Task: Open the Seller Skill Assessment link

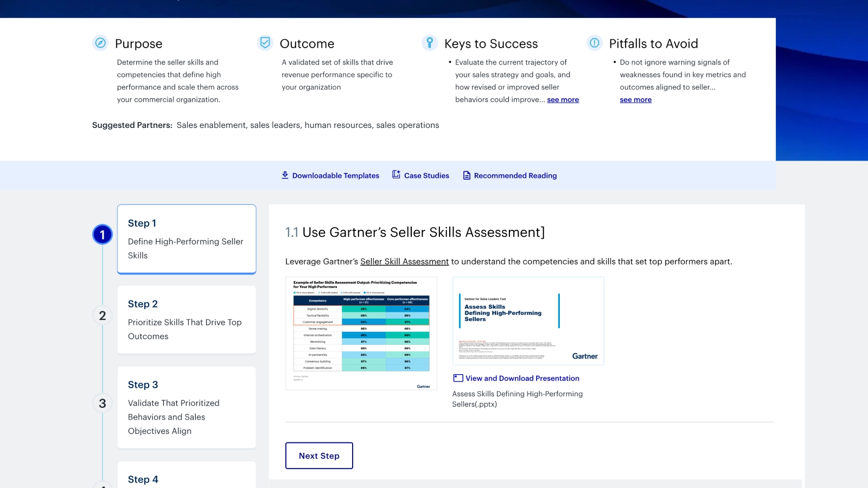Action: (404, 261)
